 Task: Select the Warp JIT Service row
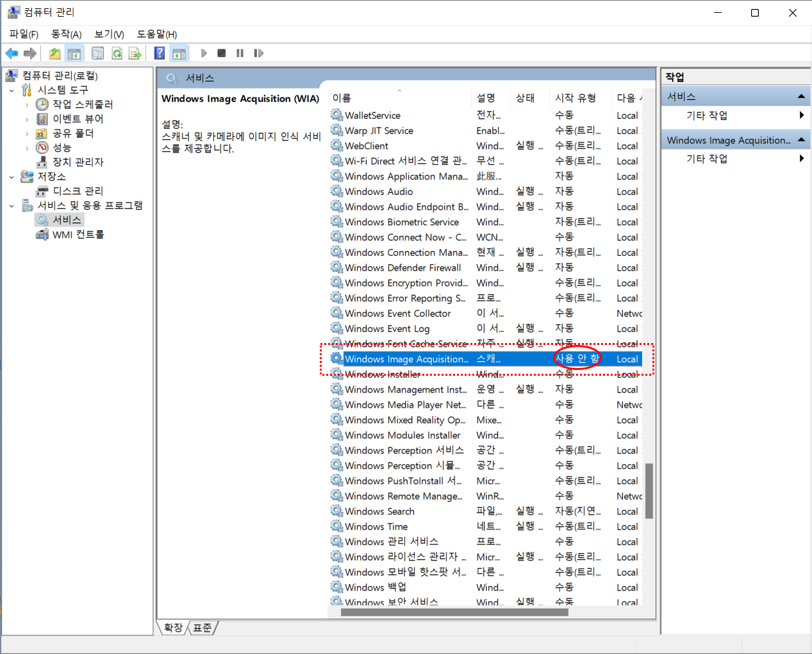point(486,131)
